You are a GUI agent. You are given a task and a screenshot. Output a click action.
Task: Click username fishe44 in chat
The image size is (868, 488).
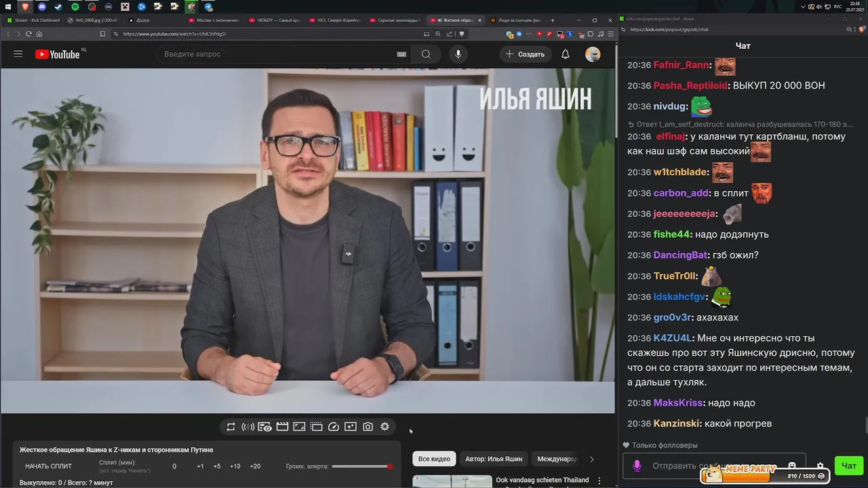[671, 235]
